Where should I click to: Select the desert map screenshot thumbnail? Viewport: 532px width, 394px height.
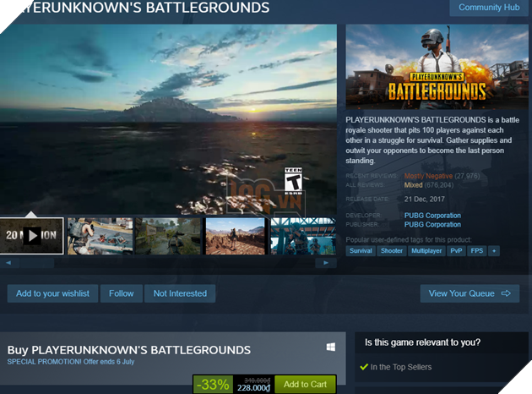[x=235, y=236]
